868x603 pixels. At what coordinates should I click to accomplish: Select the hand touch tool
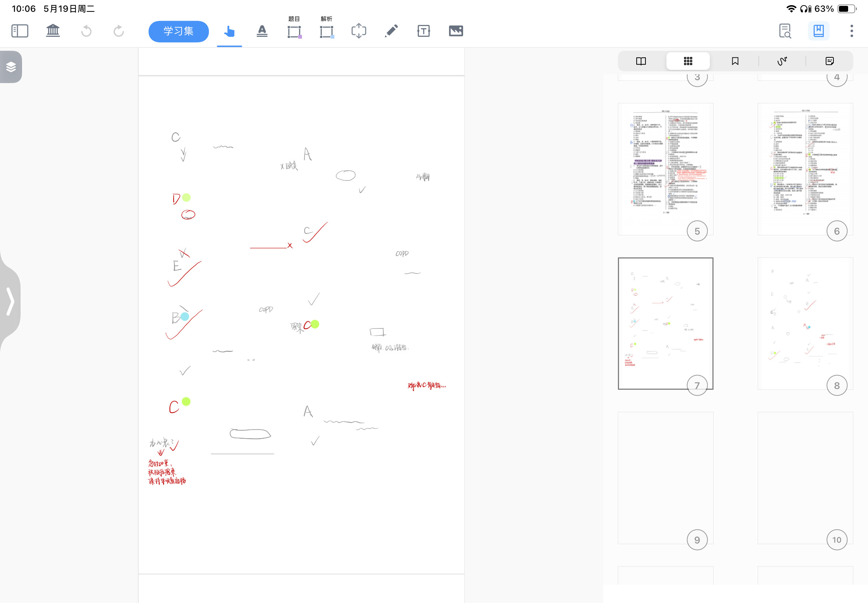coord(230,31)
